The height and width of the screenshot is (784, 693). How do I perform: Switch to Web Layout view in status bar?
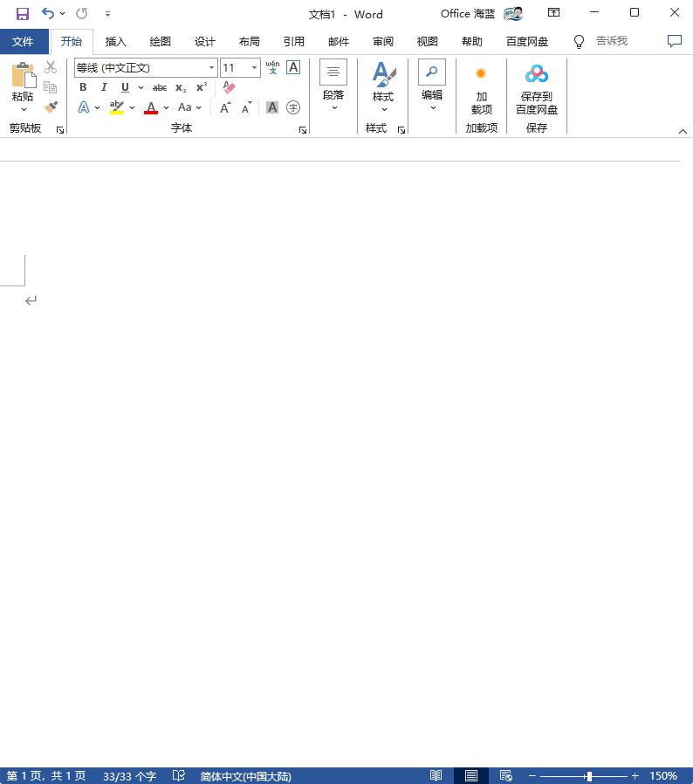505,775
